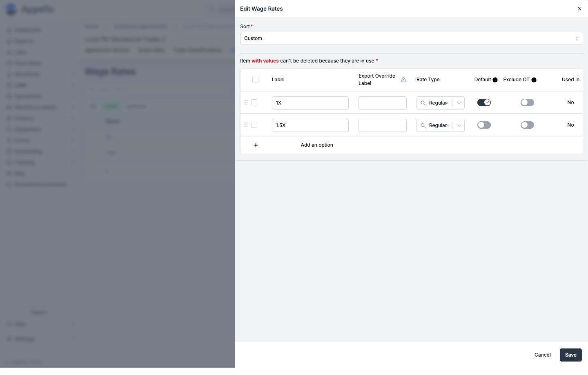
Task: Tick the select-all checkbox in header
Action: tap(256, 80)
